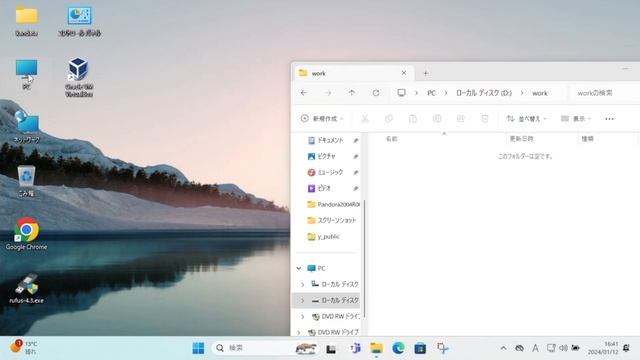Screen dimensions: 640x360
Task: Expand the first Local Disk tree node
Action: [302, 284]
